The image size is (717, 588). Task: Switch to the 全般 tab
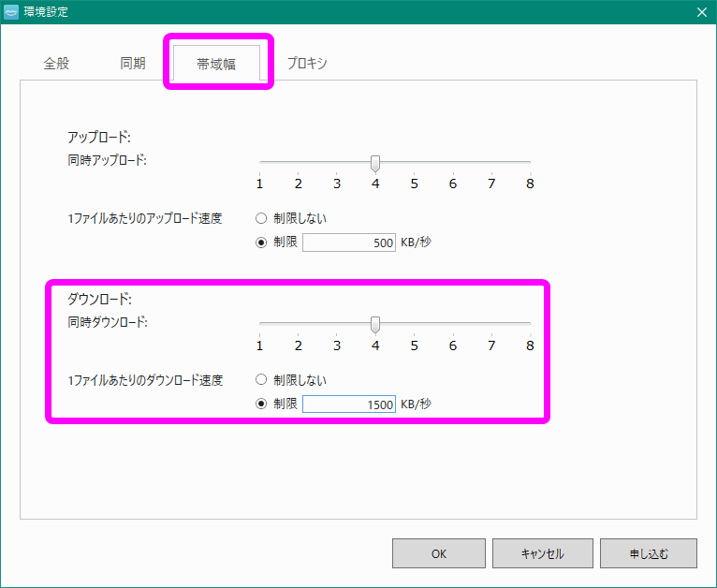(x=56, y=63)
